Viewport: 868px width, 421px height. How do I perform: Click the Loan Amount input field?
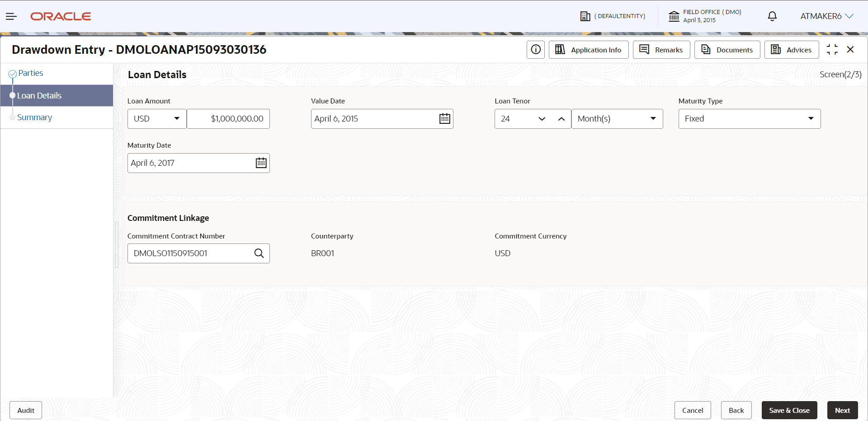coord(228,119)
